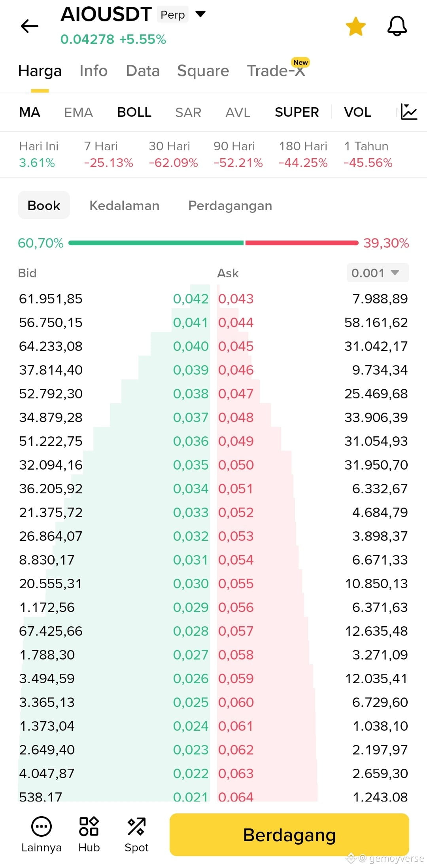Toggle the VOL indicator

pos(357,112)
